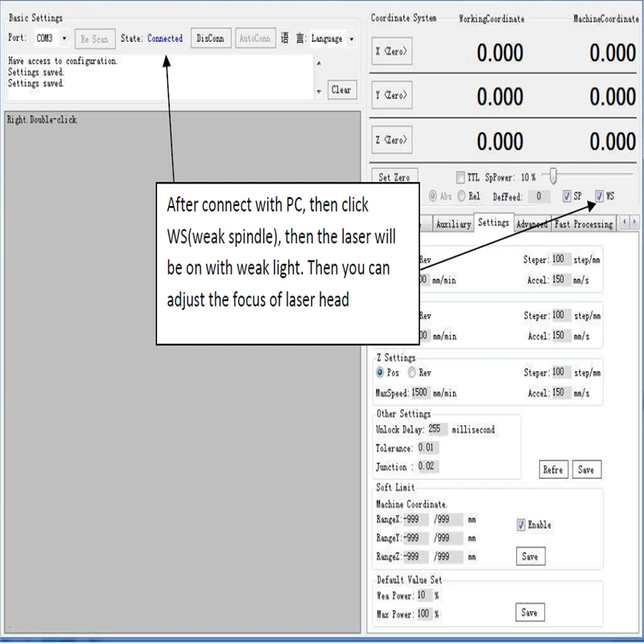Zero the Z axis coordinate
Viewport: 644px width, 644px height.
tap(392, 140)
